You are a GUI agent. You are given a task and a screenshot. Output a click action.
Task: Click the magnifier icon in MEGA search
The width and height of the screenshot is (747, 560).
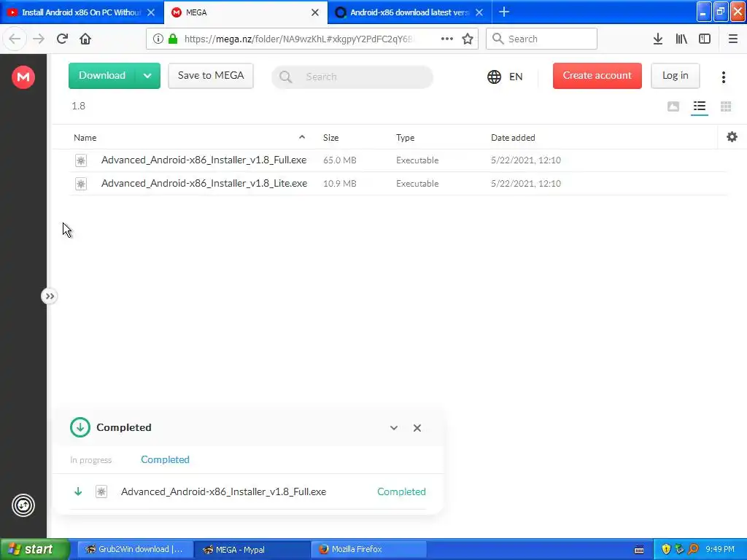coord(286,77)
